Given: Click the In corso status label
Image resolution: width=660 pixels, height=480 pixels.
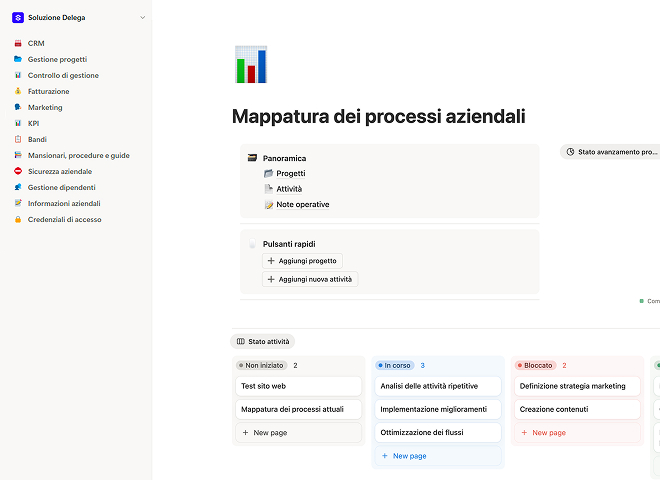Looking at the screenshot, I should coord(395,365).
